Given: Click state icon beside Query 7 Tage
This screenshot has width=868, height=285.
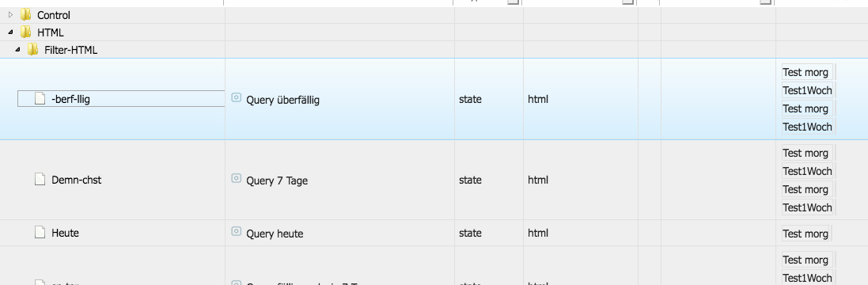Looking at the screenshot, I should click(237, 178).
